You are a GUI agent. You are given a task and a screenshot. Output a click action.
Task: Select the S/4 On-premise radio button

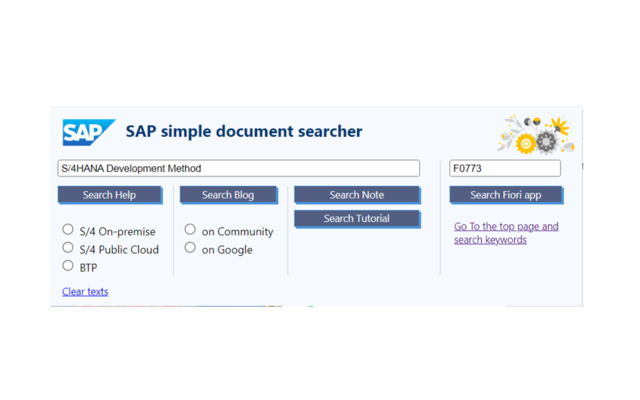(68, 229)
